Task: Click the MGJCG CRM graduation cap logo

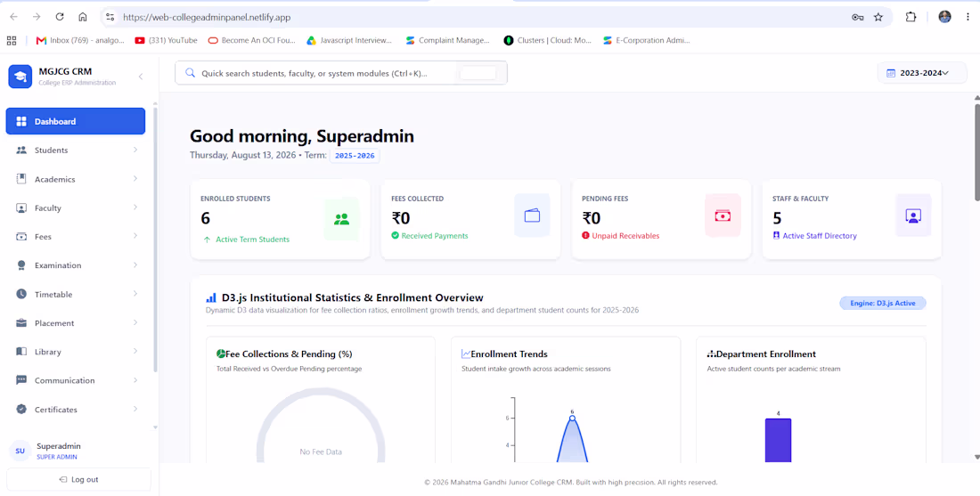Action: [20, 77]
